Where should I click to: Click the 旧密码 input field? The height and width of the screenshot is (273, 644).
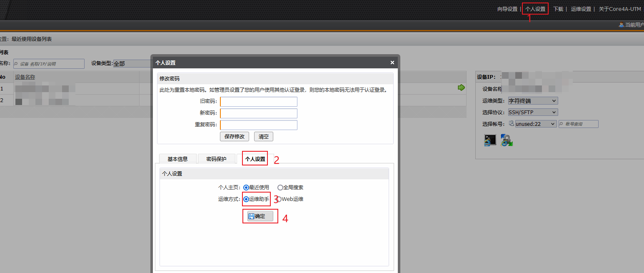(259, 102)
